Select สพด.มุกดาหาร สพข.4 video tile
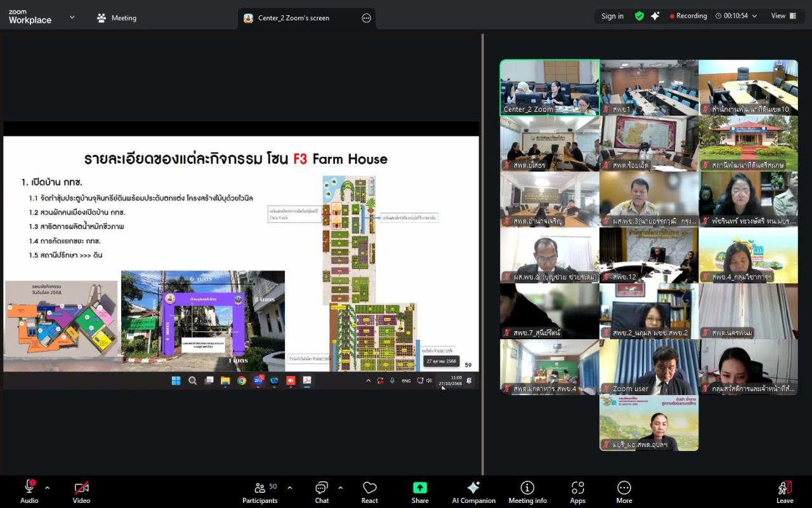The width and height of the screenshot is (812, 508). [549, 367]
